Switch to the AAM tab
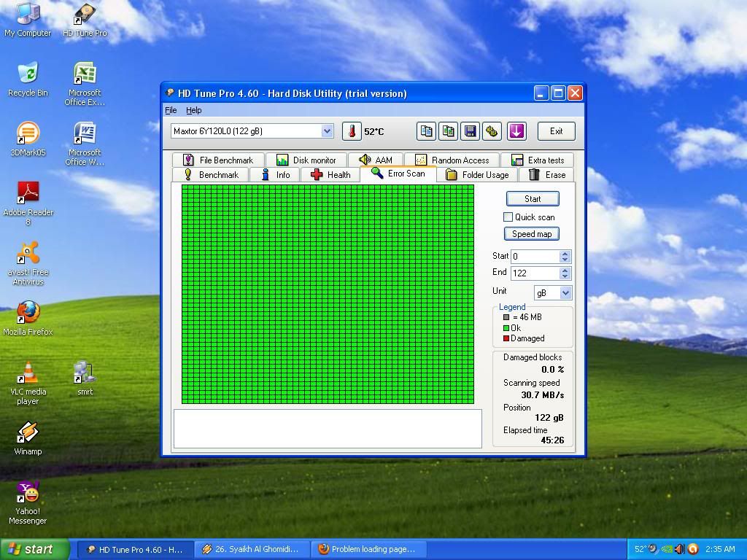This screenshot has width=747, height=560. click(x=376, y=160)
